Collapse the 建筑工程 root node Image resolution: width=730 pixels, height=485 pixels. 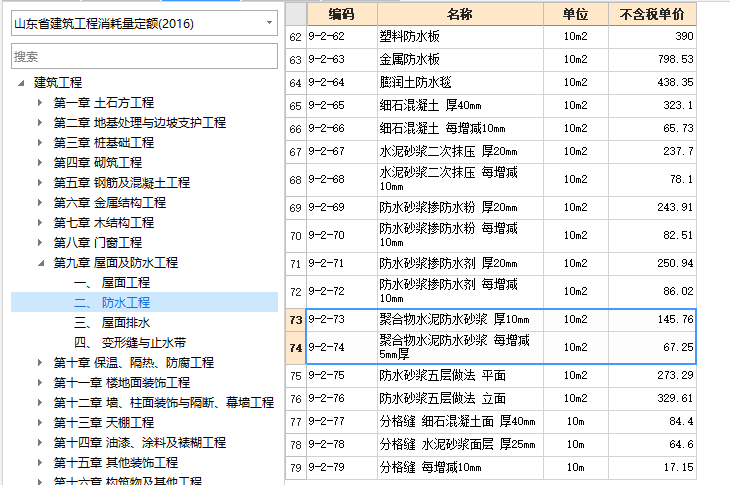(21, 83)
